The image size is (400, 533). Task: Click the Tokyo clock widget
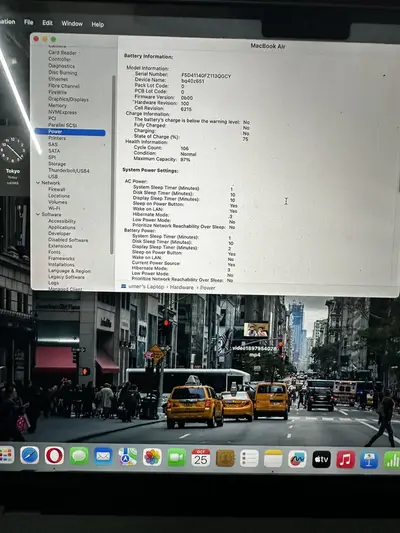coord(13,160)
